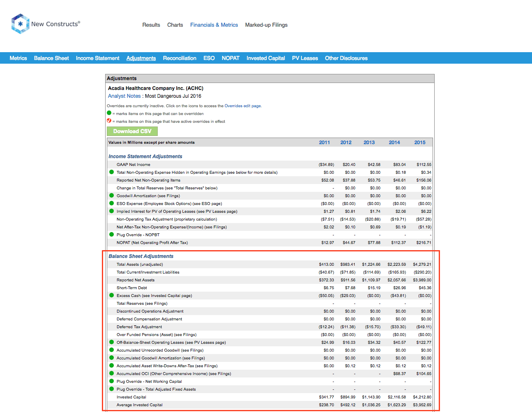The image size is (532, 412).
Task: Open the Results page
Action: [151, 25]
